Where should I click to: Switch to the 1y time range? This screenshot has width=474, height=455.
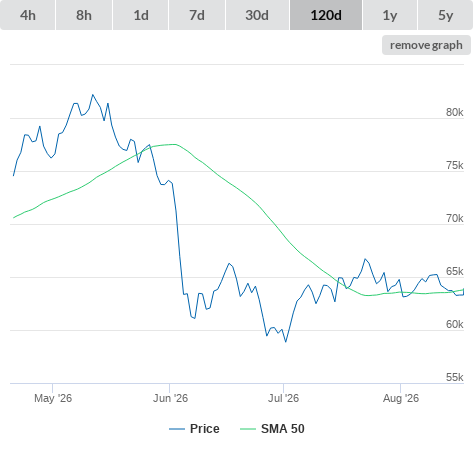pyautogui.click(x=390, y=15)
